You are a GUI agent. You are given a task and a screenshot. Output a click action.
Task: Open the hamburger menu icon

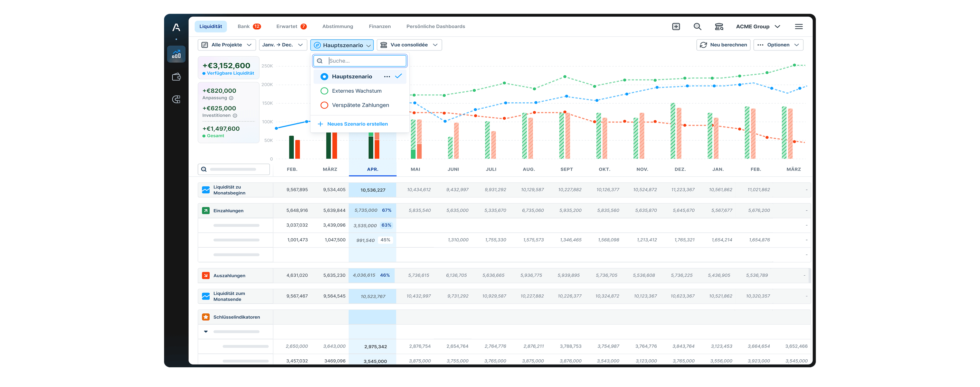click(x=799, y=26)
